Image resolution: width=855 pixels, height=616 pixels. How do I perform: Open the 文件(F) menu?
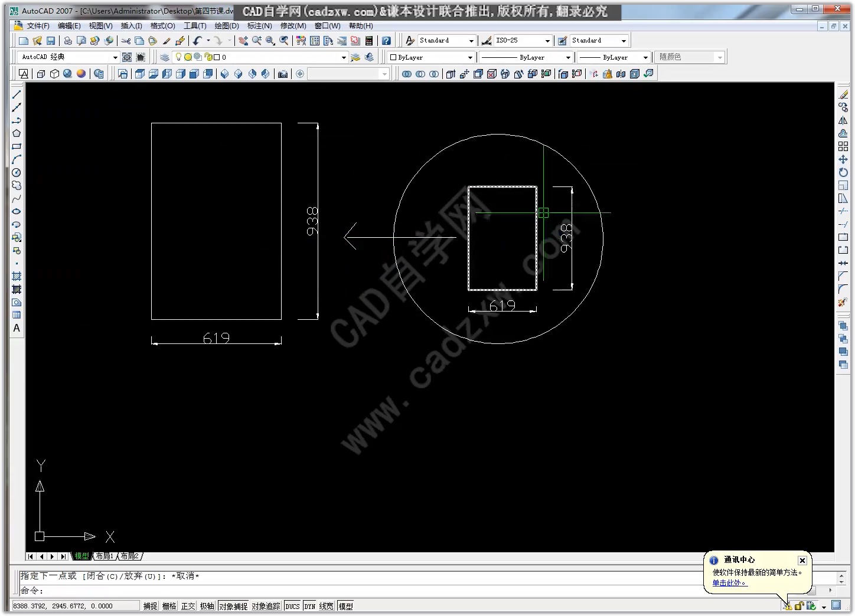tap(38, 26)
